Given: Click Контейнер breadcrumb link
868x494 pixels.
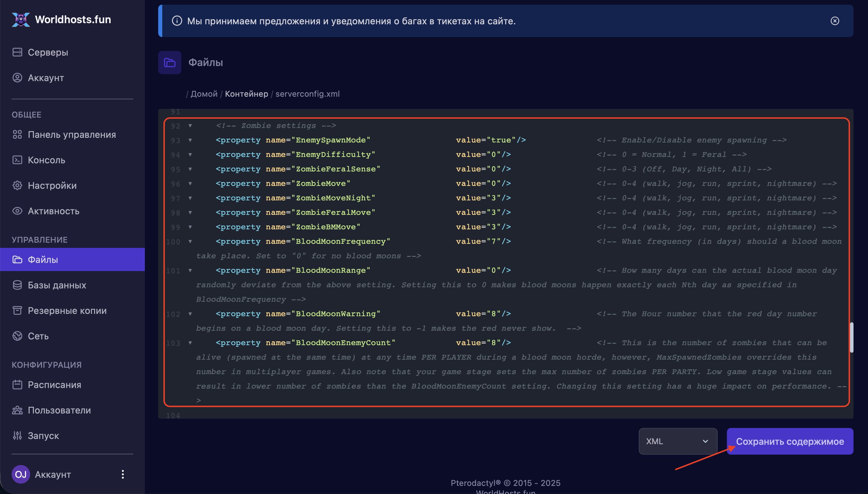Looking at the screenshot, I should 247,94.
